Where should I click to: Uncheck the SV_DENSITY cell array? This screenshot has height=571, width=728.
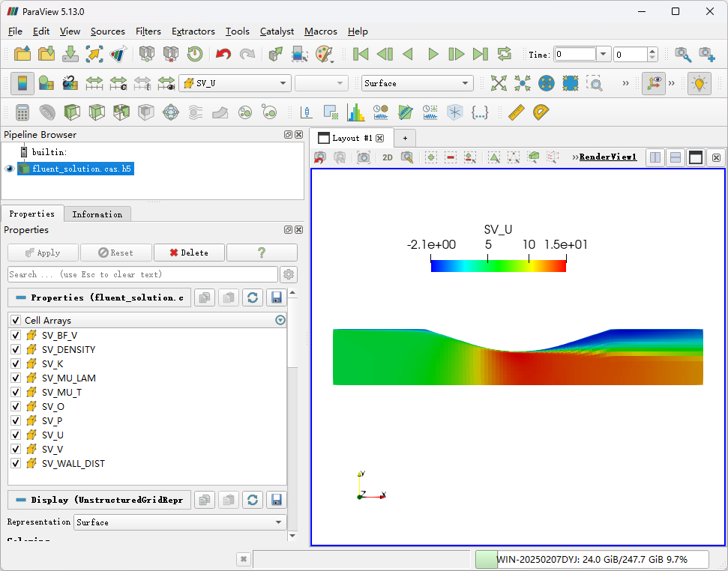pyautogui.click(x=16, y=350)
